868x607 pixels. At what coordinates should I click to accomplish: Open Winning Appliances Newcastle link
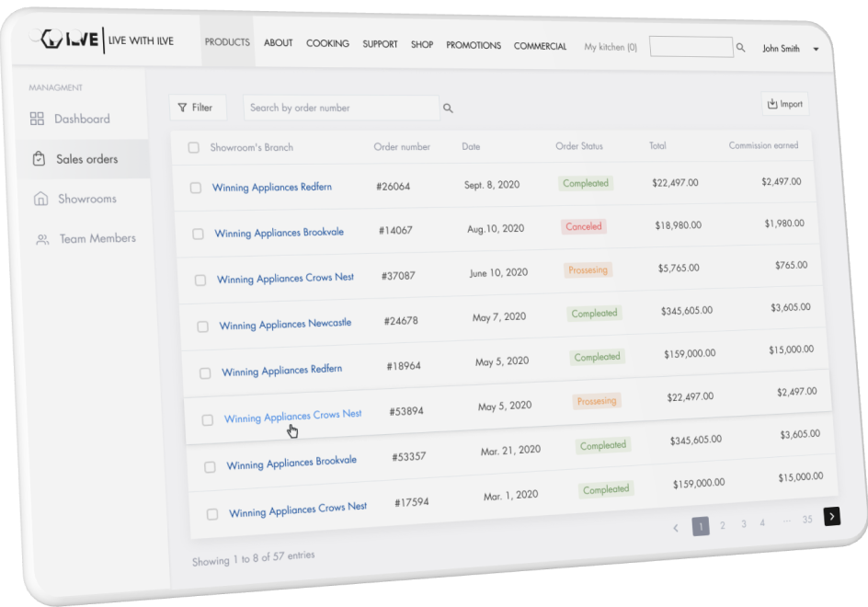tap(285, 324)
